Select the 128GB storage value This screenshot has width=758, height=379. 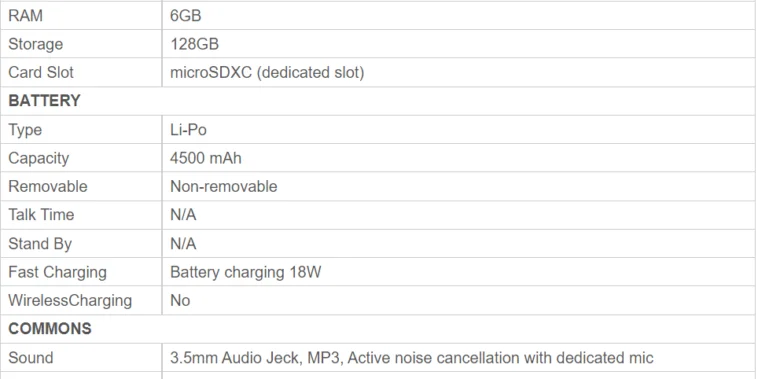[194, 44]
